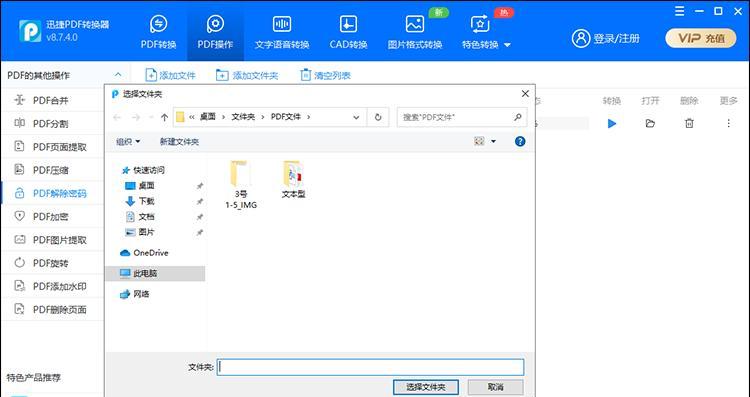Screen dimensions: 750x397
Task: Click the 登录/注册 link
Action: pyautogui.click(x=606, y=38)
